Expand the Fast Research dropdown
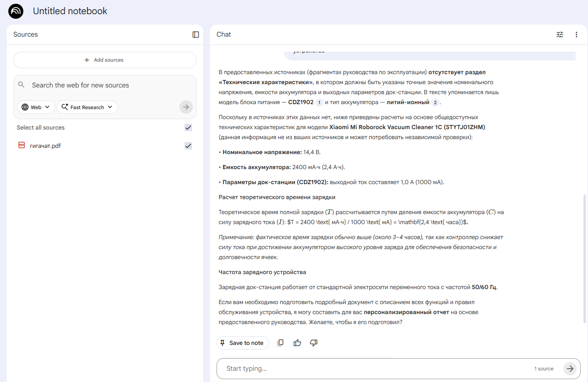Screen dimensions: 588x382 click(87, 107)
